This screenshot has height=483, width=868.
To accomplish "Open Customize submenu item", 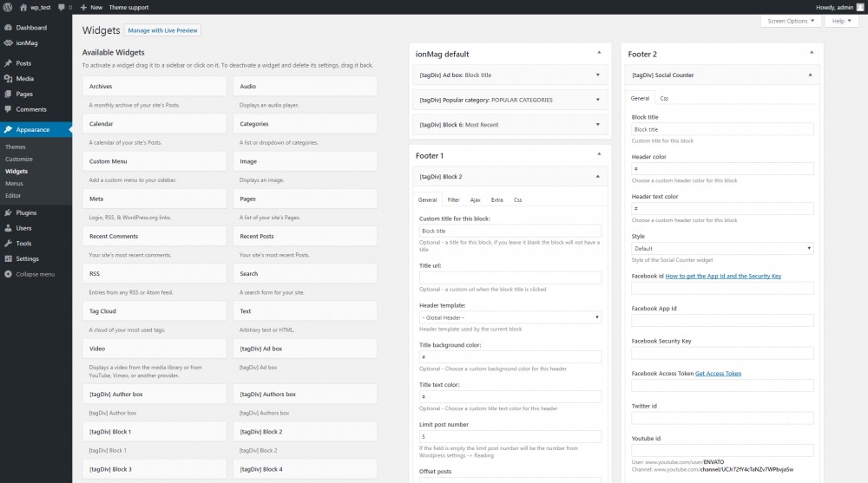I will click(x=19, y=160).
